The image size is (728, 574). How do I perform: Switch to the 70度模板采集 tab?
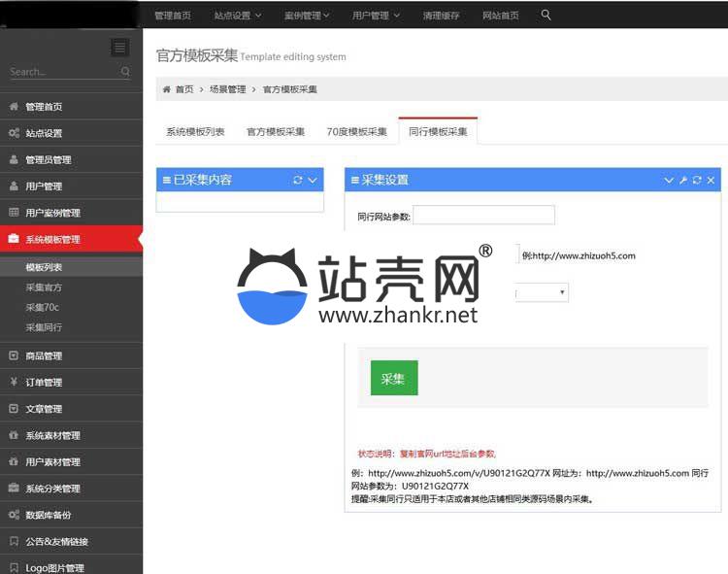pyautogui.click(x=356, y=131)
